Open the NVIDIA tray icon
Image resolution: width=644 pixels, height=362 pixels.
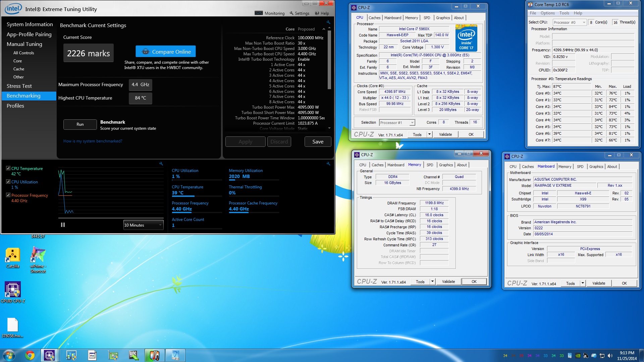tap(578, 356)
